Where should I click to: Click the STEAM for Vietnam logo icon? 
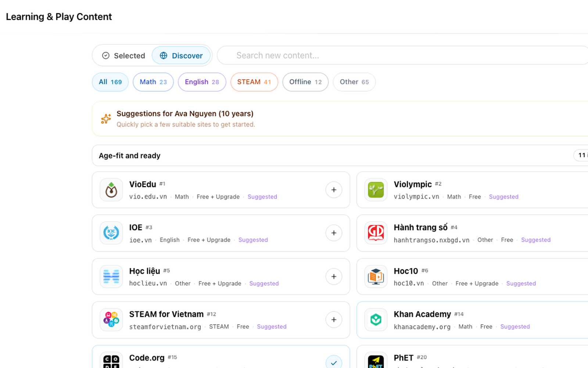coord(111,319)
